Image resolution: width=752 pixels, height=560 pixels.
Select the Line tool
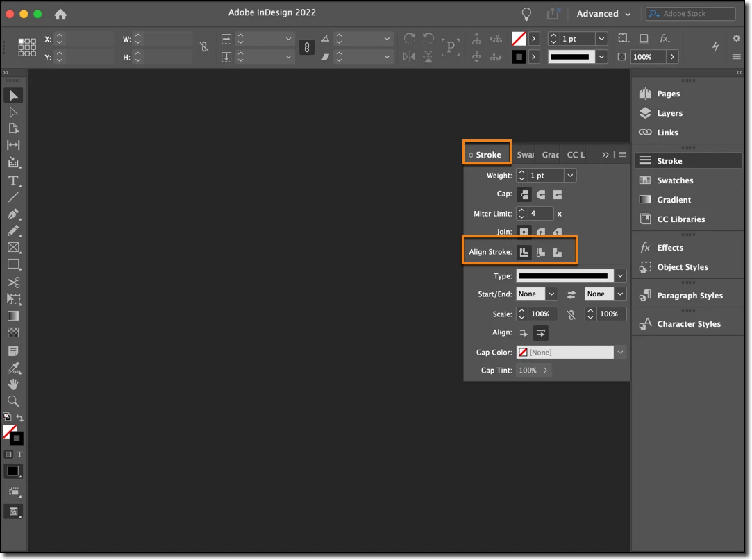coord(13,197)
